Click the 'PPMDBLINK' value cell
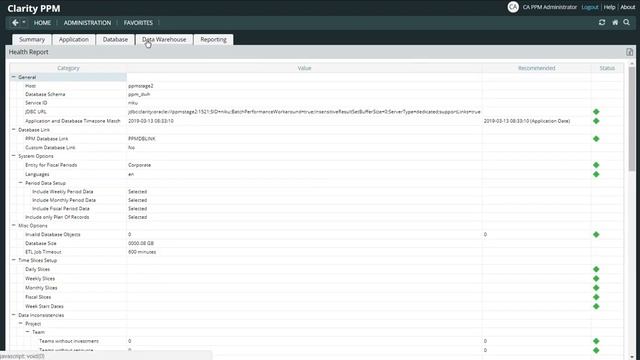Viewport: 640px width, 360px height. (142, 139)
